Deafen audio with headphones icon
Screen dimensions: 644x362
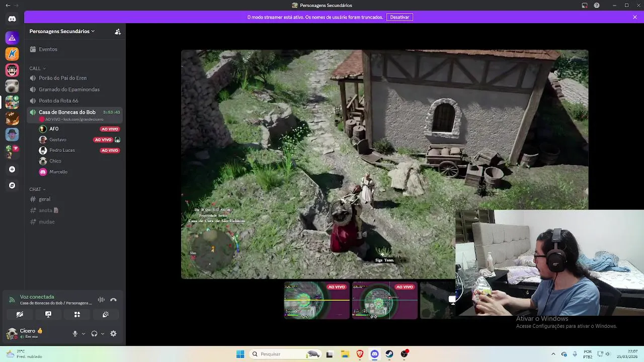click(94, 333)
